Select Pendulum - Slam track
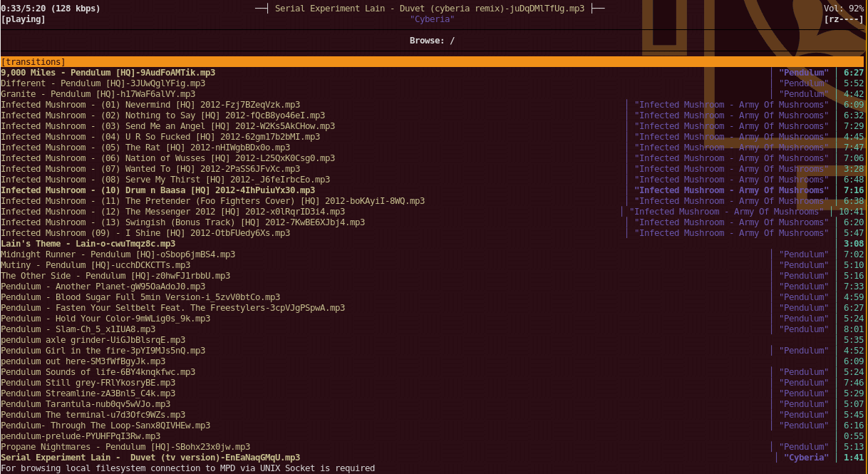 (x=433, y=329)
